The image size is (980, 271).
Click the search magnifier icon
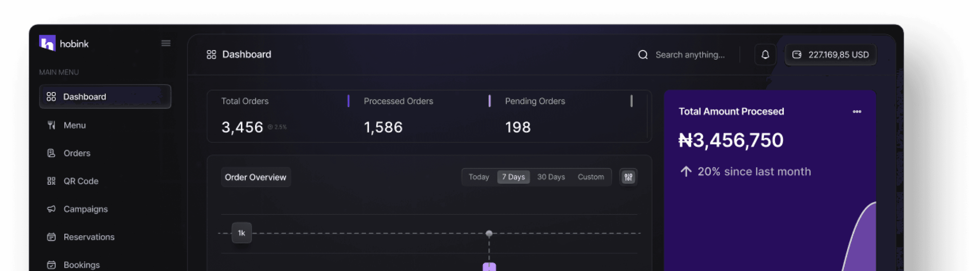pyautogui.click(x=643, y=54)
